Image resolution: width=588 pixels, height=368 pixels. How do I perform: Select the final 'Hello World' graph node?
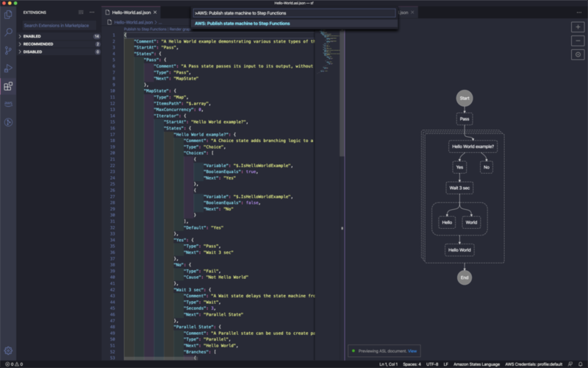pyautogui.click(x=459, y=250)
